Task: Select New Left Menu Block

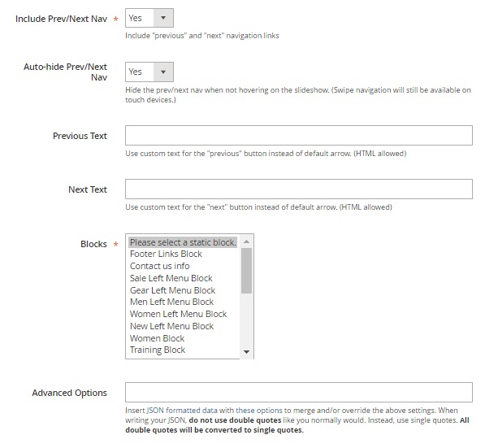Action: click(171, 326)
